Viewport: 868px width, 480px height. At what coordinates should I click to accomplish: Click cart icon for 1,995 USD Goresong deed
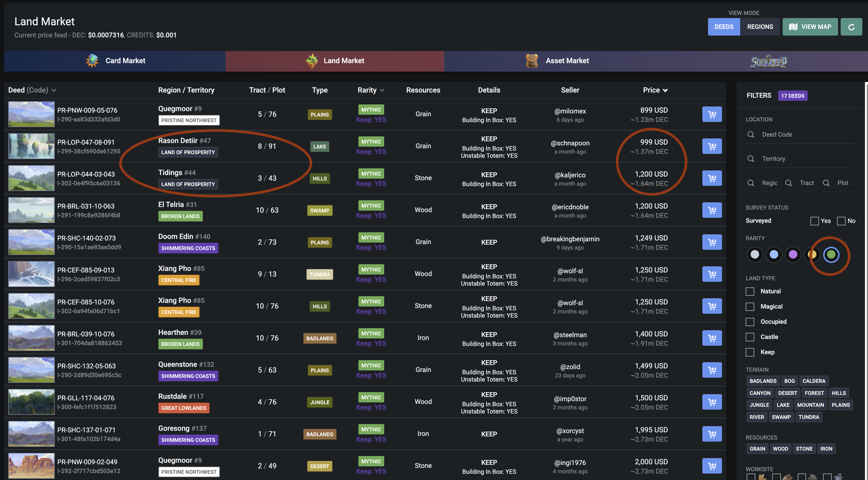coord(712,434)
